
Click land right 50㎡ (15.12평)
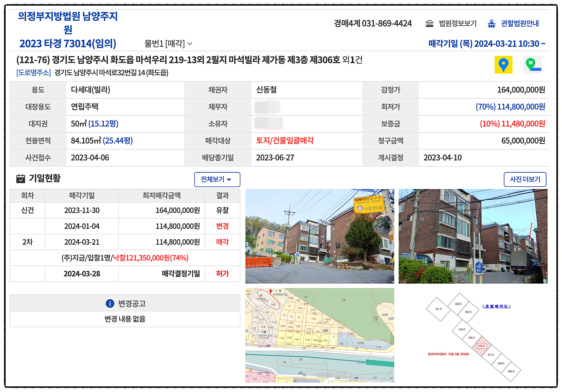click(x=95, y=124)
